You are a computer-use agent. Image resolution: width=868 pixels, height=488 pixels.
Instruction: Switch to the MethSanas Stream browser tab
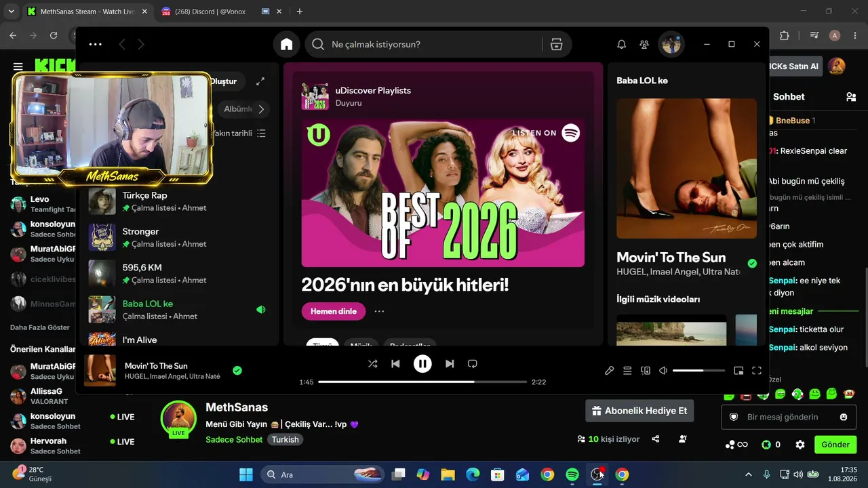87,12
